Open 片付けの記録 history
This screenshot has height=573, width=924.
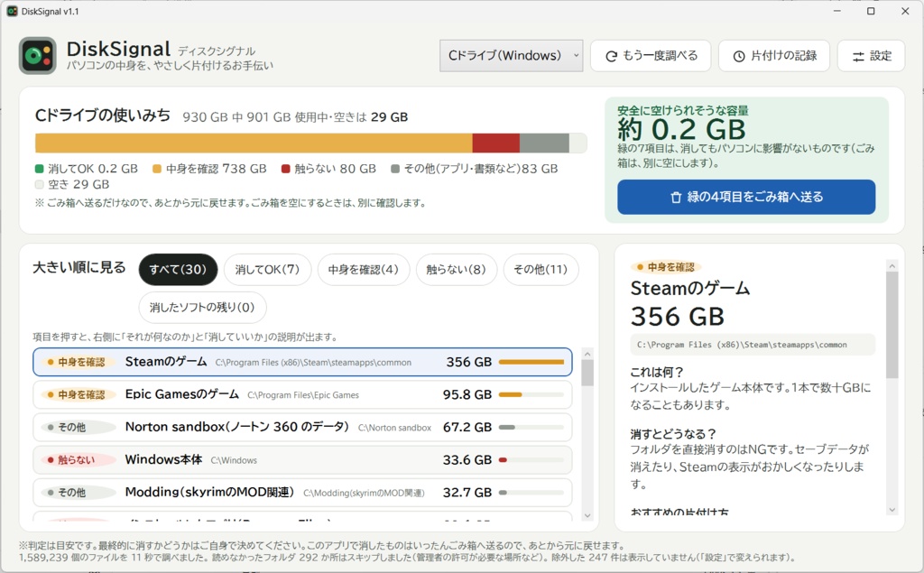coord(773,56)
